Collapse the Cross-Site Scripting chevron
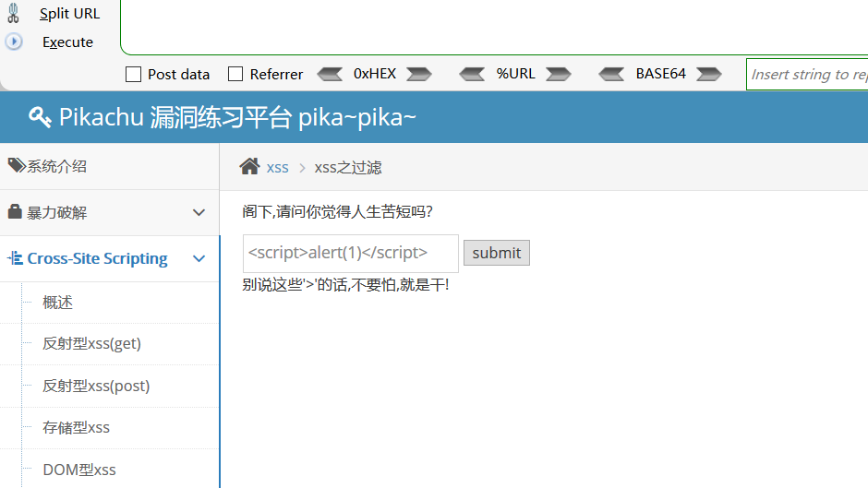The image size is (868, 488). pyautogui.click(x=199, y=258)
